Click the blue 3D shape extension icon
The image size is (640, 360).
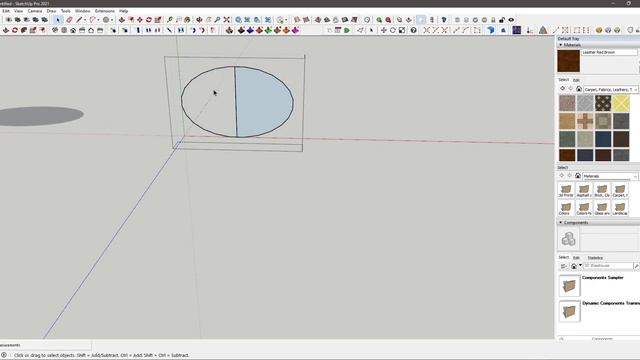point(491,30)
